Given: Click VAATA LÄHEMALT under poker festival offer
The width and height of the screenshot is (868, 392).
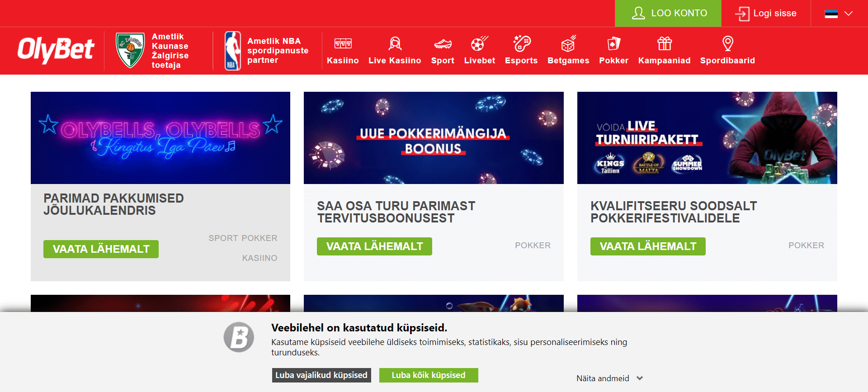Looking at the screenshot, I should point(647,246).
